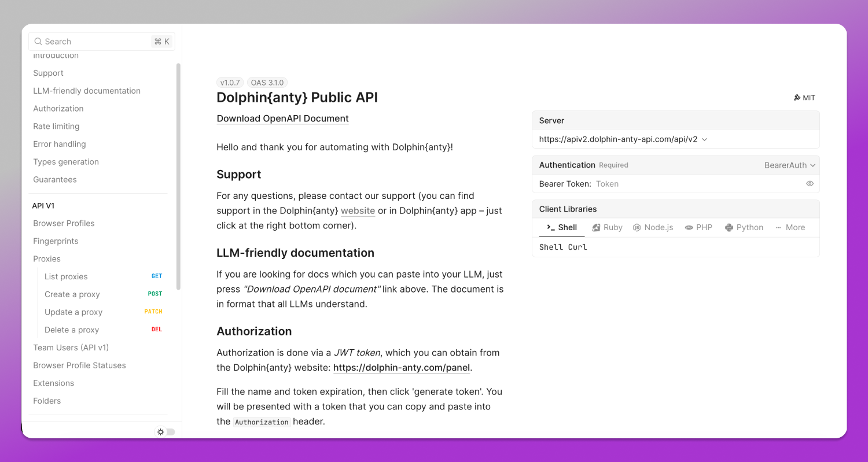Open Delete a proxy DEL endpoint
The width and height of the screenshot is (868, 462).
(x=104, y=330)
